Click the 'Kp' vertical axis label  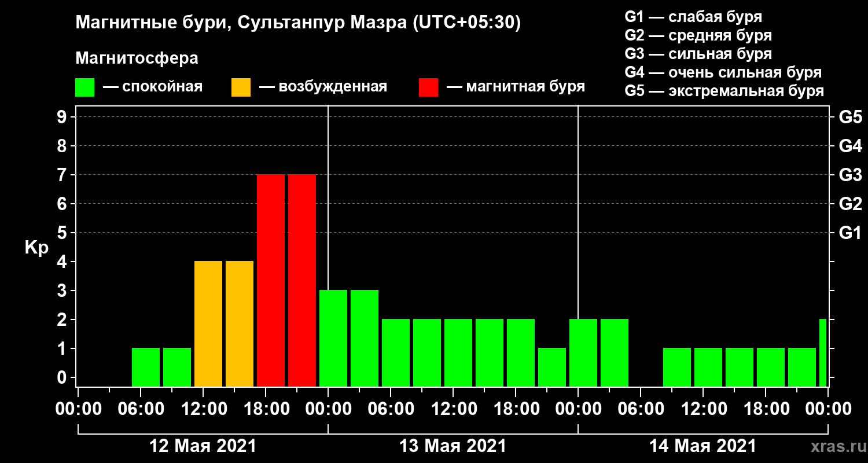(36, 247)
